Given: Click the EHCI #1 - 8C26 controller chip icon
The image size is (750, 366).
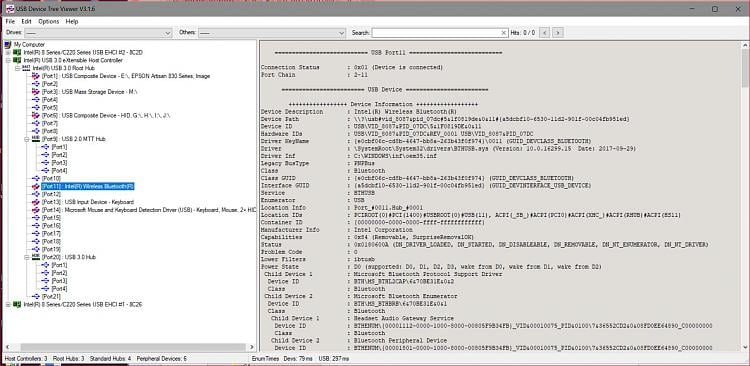Looking at the screenshot, I should [17, 304].
